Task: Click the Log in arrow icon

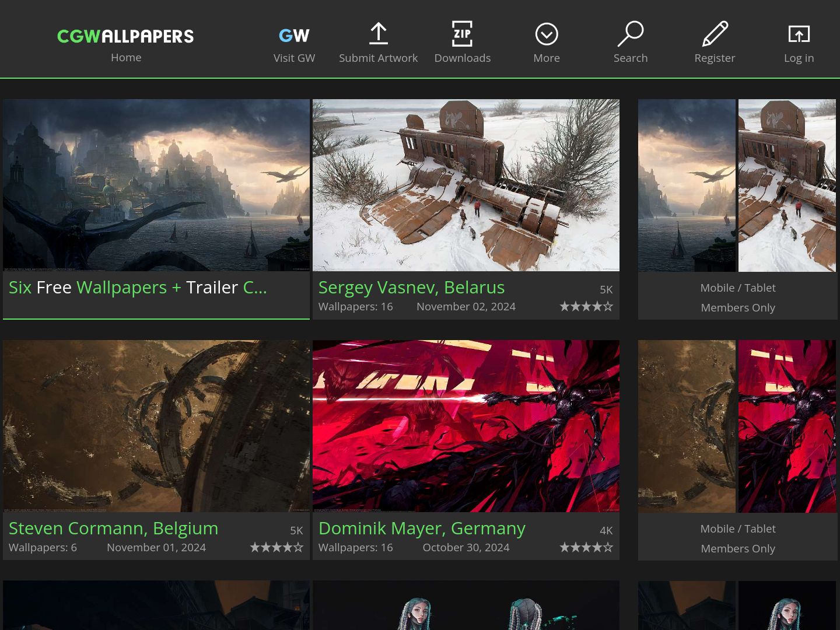Action: click(x=799, y=34)
